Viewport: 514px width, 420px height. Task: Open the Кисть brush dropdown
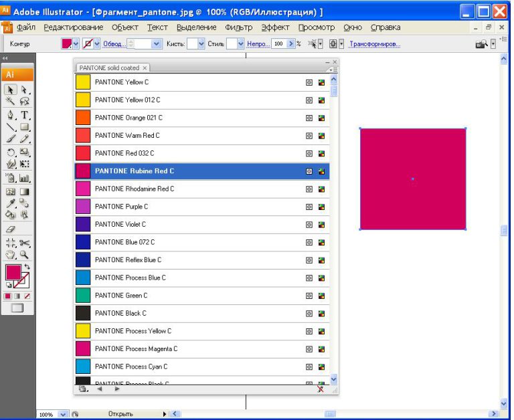click(201, 44)
